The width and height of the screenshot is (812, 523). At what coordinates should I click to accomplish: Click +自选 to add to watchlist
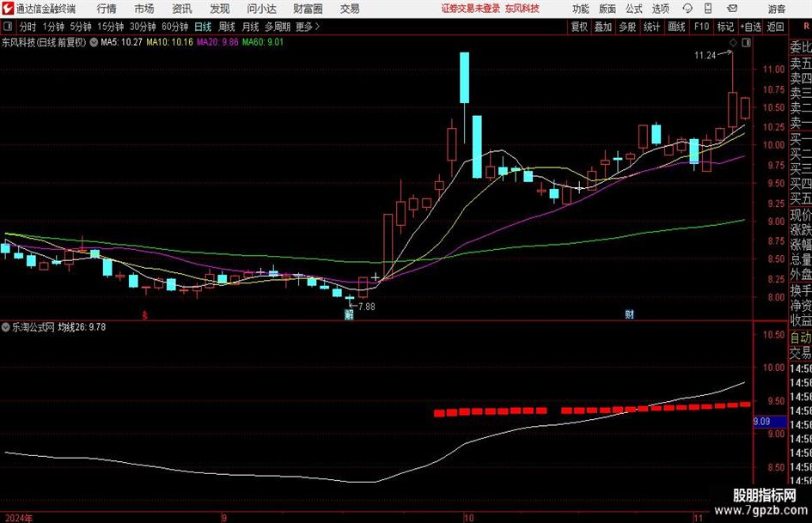[750, 27]
